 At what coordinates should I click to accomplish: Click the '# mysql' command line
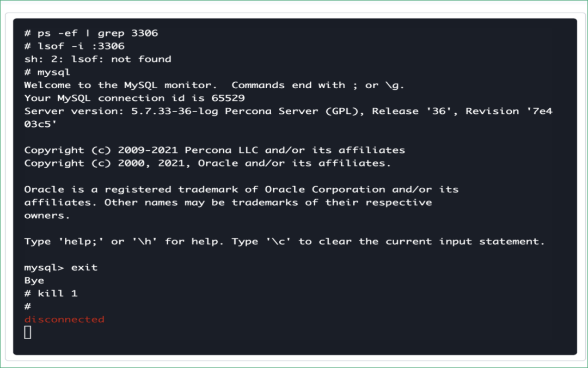click(47, 72)
